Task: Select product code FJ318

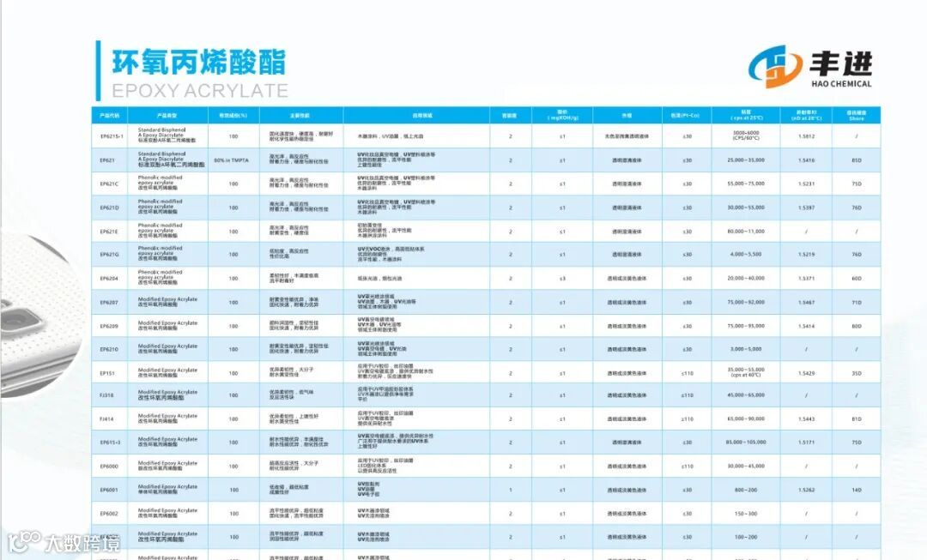Action: coord(107,395)
